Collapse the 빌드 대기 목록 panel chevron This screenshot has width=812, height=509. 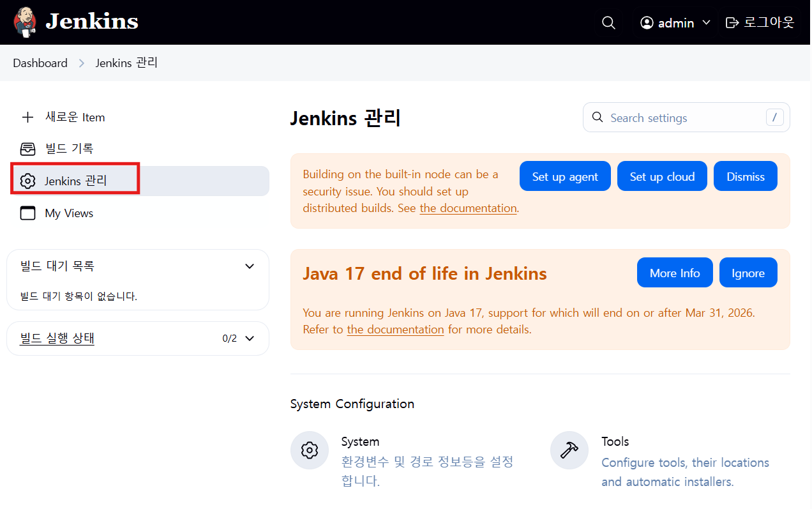tap(250, 266)
